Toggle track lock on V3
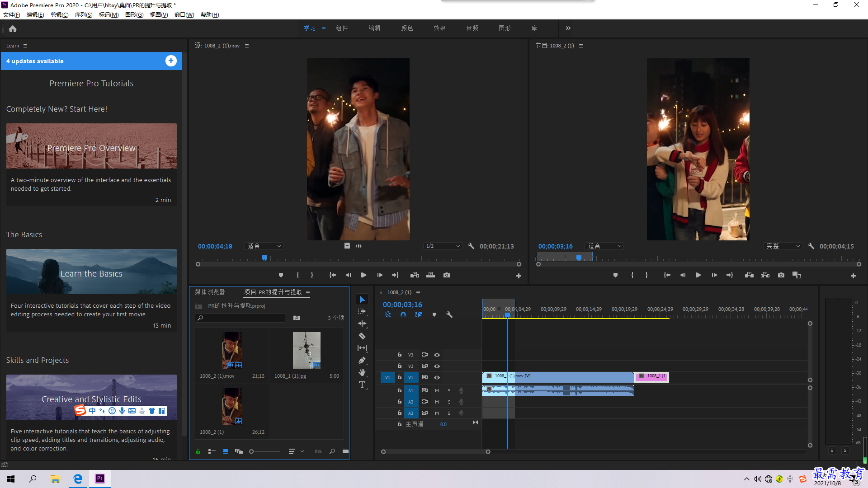The height and width of the screenshot is (488, 868). [x=399, y=355]
